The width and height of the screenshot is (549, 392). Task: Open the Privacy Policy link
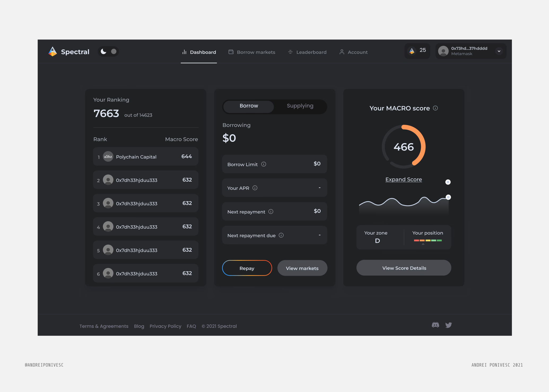tap(165, 326)
